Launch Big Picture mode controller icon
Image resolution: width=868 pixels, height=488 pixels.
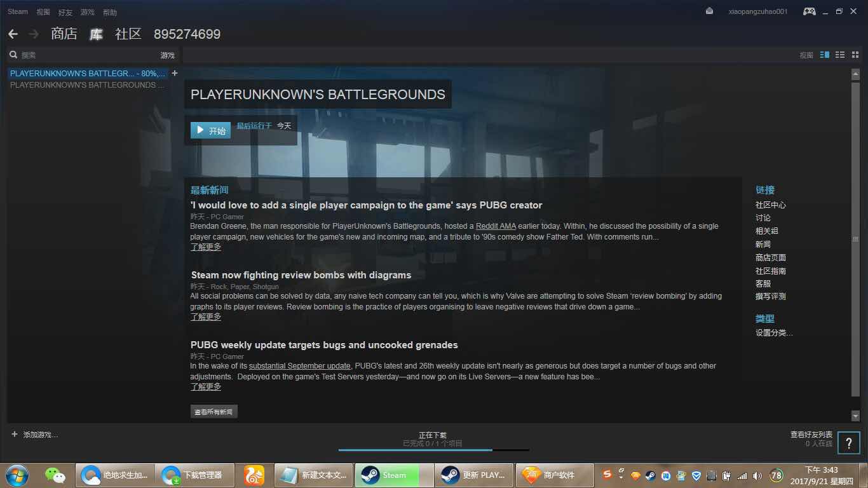point(809,11)
